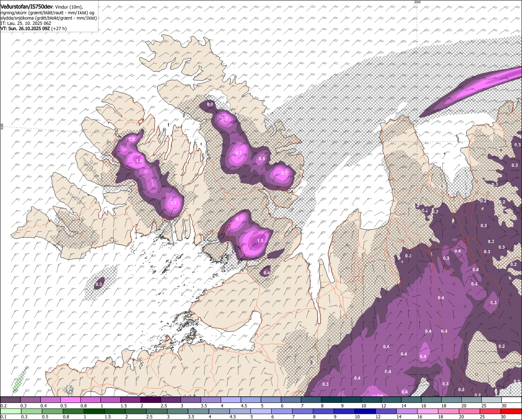Click the white upper legend swatch after 30
522x420 pixels.
tap(512, 400)
